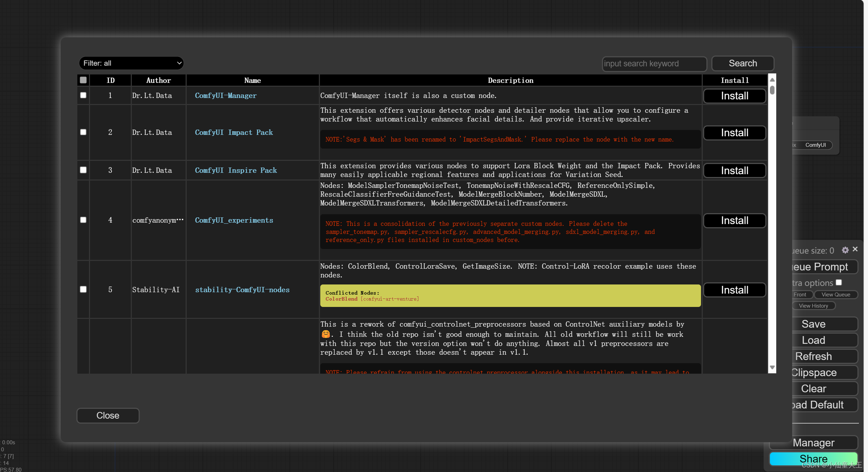
Task: Open the stability-ComfyUI-nodes link
Action: [242, 290]
